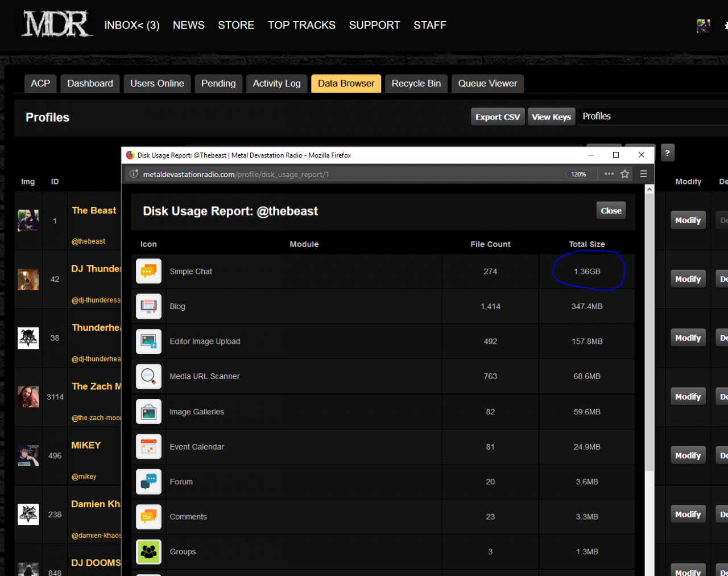Viewport: 728px width, 576px height.
Task: Open the profile image for ID 3114
Action: [28, 397]
